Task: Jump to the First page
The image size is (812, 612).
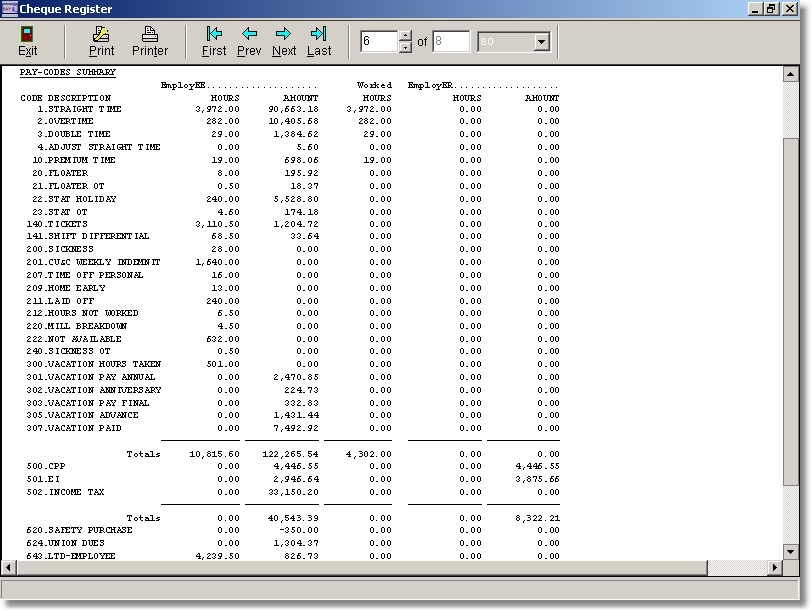Action: click(214, 41)
